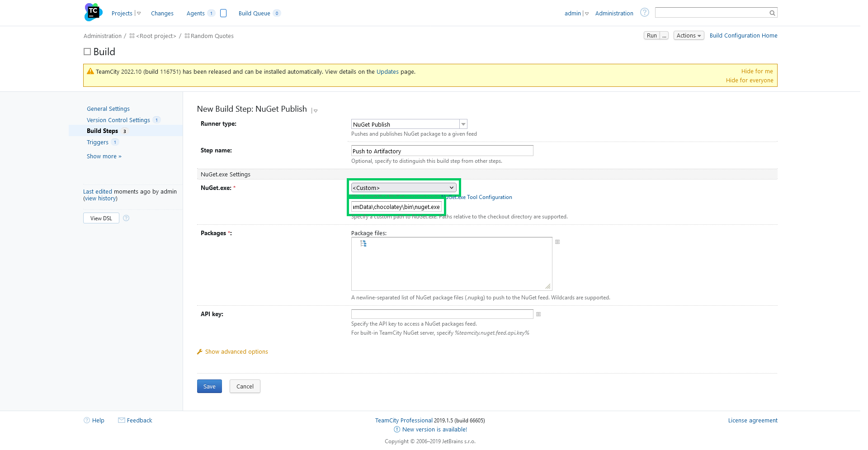Open the Changes page

click(162, 13)
